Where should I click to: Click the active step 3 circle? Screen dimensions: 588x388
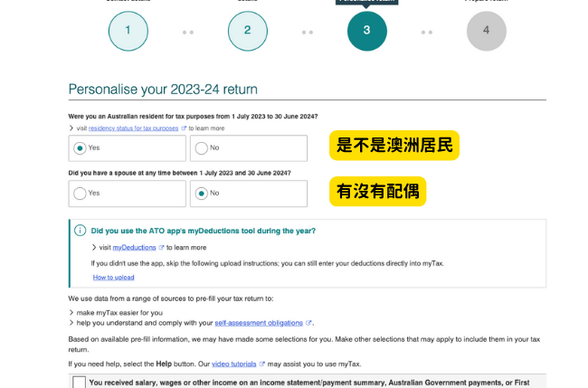tap(366, 31)
